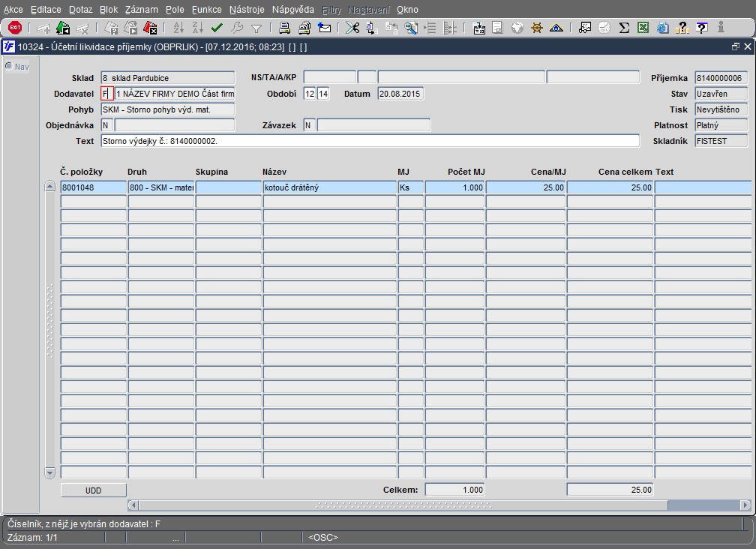Click the item number cell 8001048

pyautogui.click(x=94, y=187)
